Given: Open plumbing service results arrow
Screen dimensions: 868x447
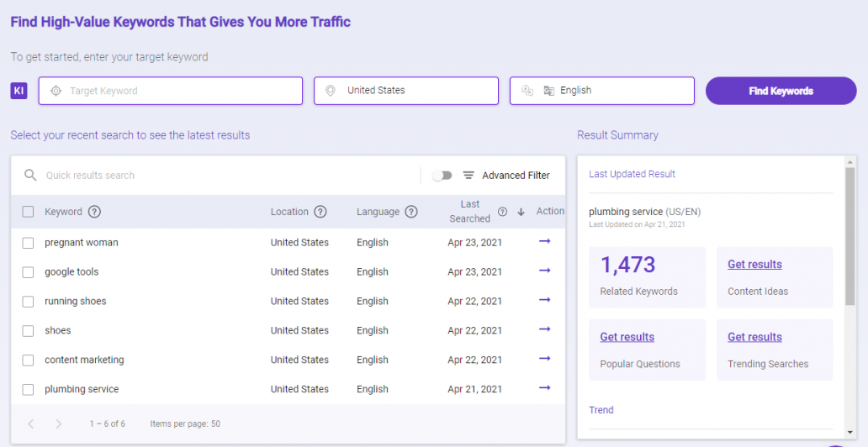Looking at the screenshot, I should [545, 388].
